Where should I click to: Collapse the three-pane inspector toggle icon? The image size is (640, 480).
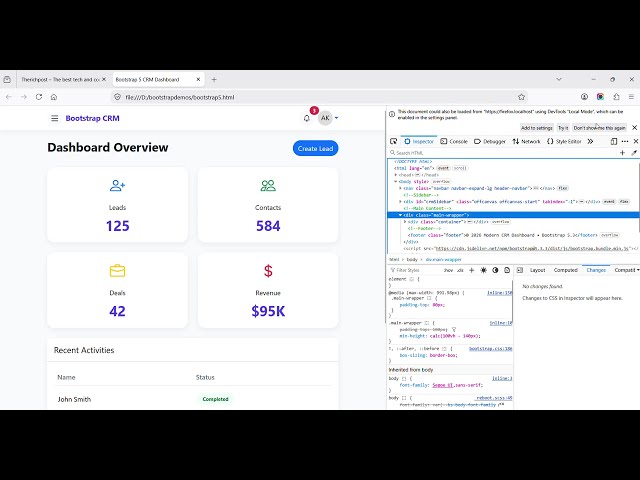(x=520, y=270)
